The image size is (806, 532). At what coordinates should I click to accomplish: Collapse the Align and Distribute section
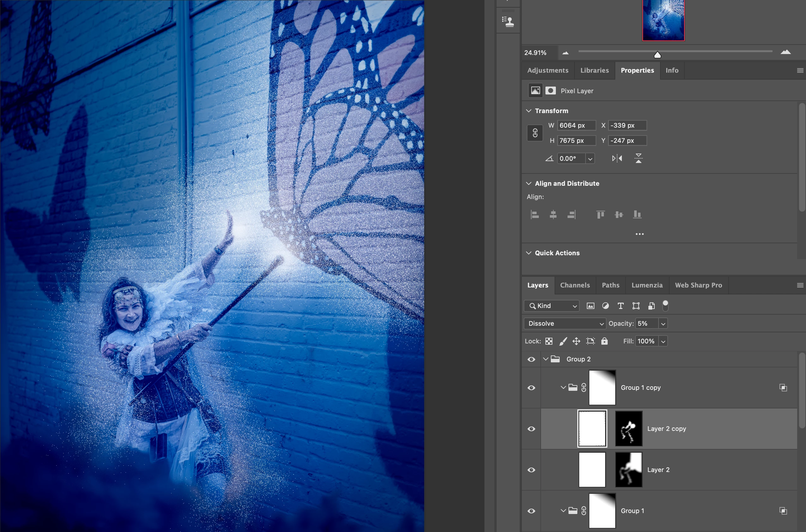pyautogui.click(x=528, y=184)
